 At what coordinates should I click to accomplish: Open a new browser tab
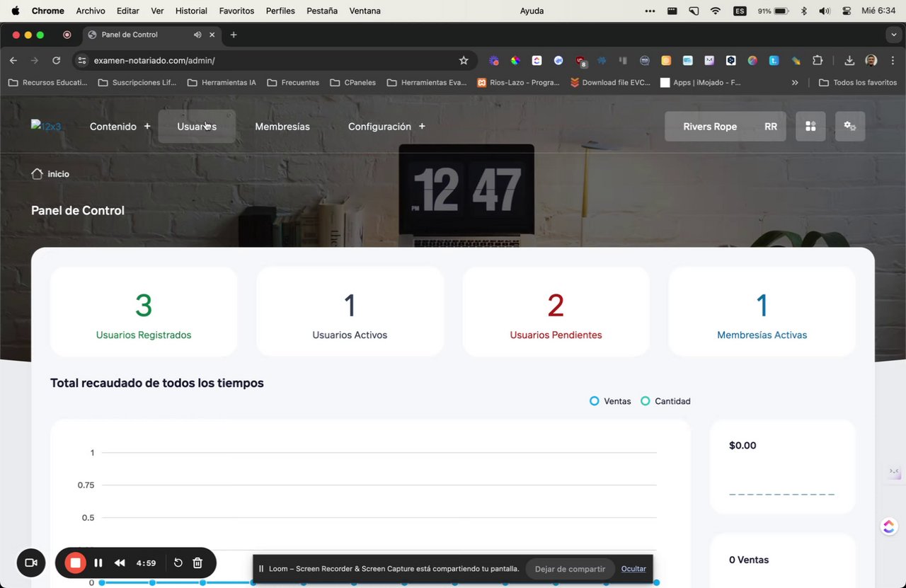click(x=234, y=35)
